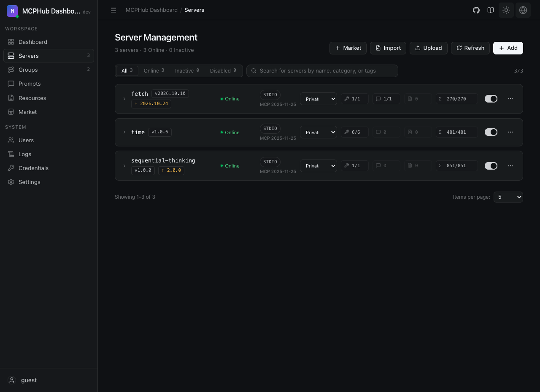Open the items per page dropdown

pos(508,197)
